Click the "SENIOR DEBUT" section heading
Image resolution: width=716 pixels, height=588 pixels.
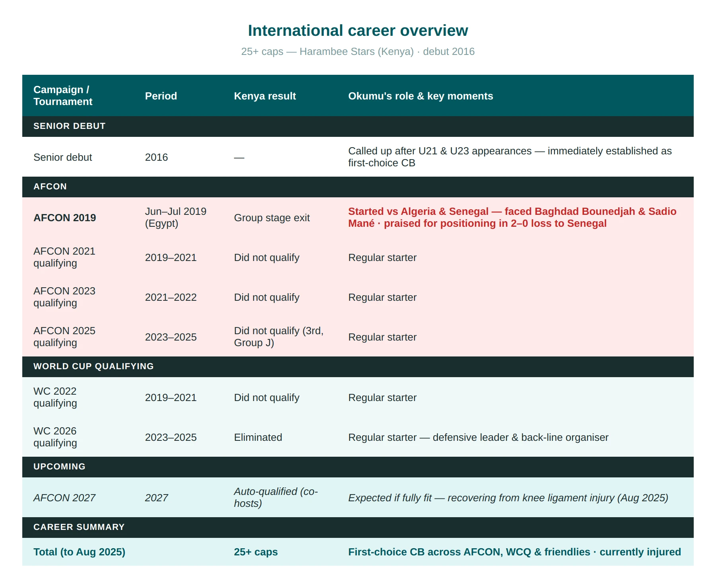[69, 126]
